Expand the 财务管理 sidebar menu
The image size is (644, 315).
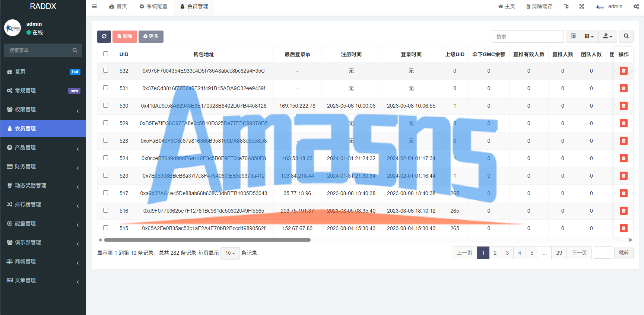[43, 166]
